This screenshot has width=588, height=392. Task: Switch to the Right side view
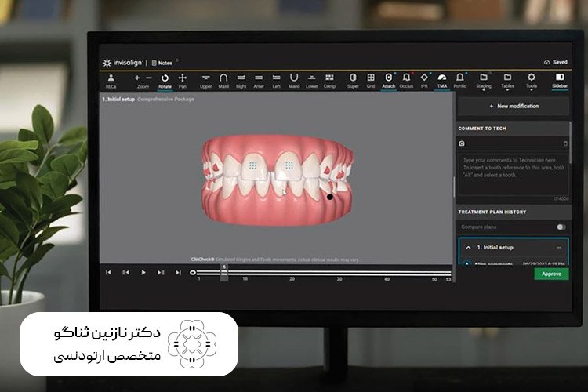241,81
